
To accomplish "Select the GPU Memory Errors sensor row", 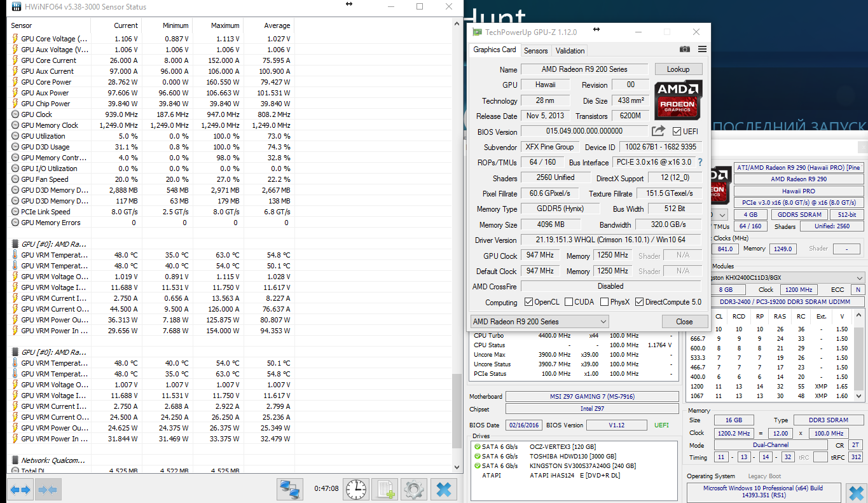I will 151,223.
